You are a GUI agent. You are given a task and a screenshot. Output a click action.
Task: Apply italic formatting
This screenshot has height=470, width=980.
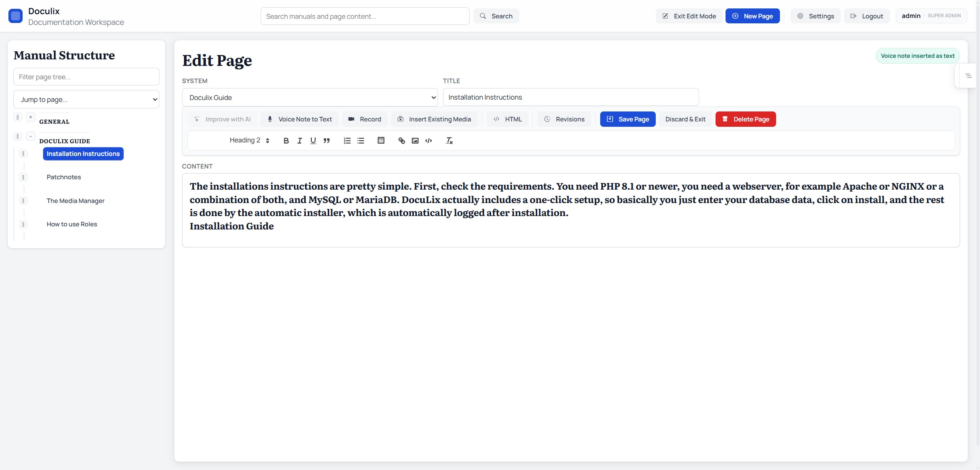(x=299, y=141)
